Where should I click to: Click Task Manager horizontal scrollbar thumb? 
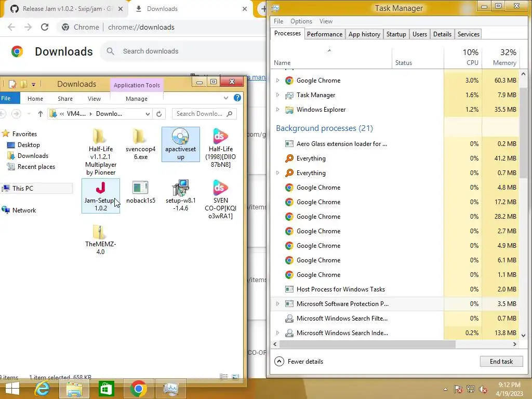(x=367, y=344)
